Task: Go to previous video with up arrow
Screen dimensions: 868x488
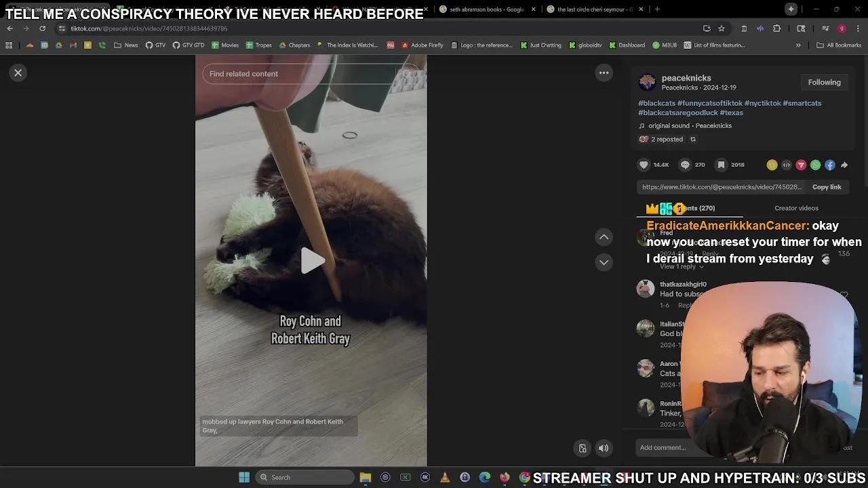Action: click(604, 237)
